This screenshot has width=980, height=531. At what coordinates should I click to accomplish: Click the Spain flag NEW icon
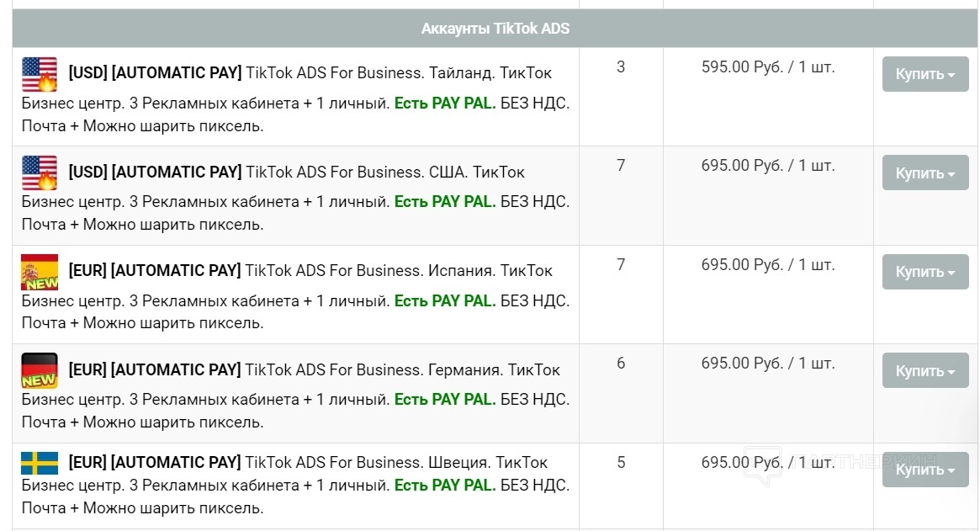point(40,272)
